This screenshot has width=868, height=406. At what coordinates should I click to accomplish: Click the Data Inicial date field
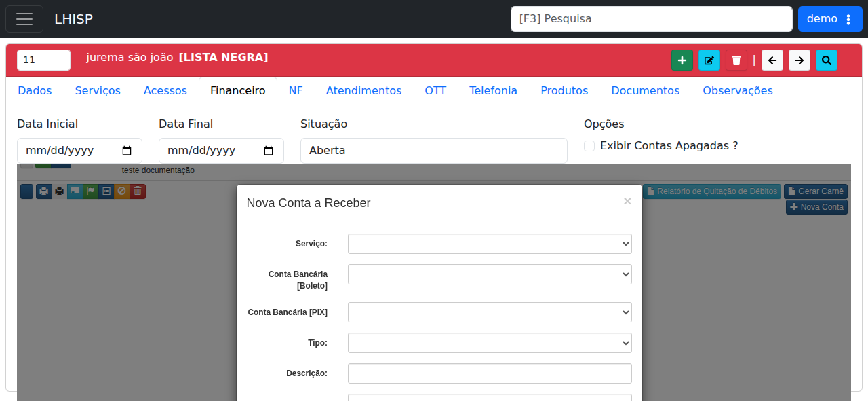click(x=79, y=151)
